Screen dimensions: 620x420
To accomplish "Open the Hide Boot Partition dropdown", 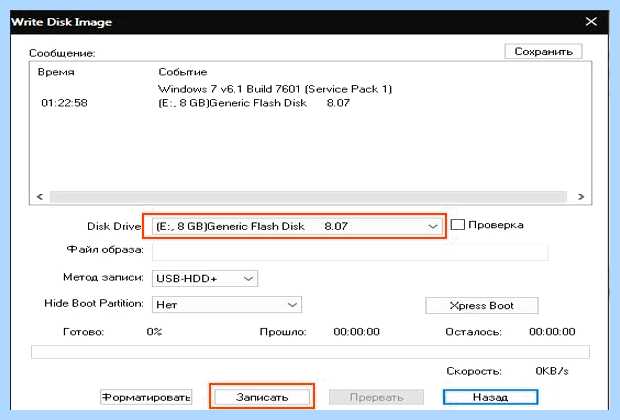I will (x=227, y=305).
